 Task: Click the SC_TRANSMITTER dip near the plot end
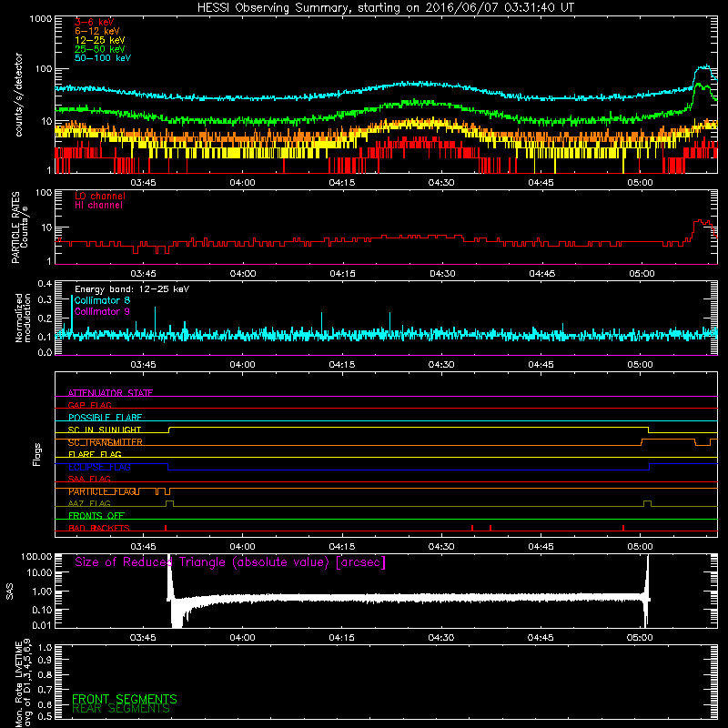[703, 442]
